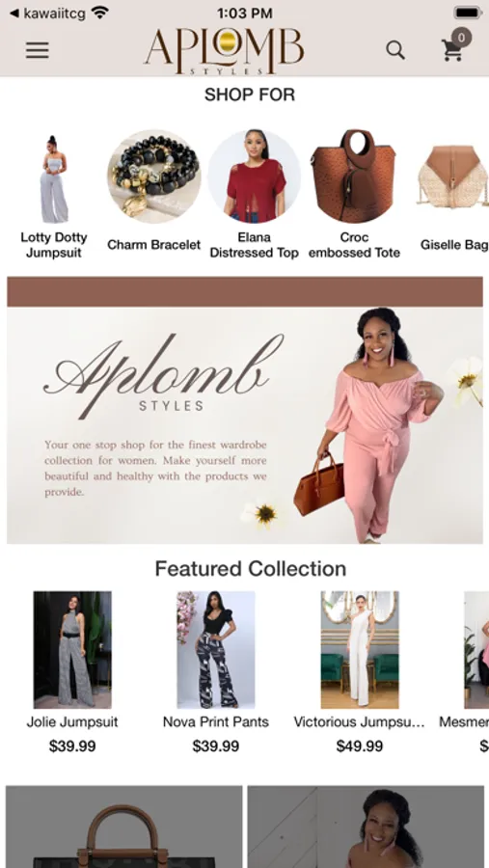View the Jolie Jumpsuit product photo
489x868 pixels.
click(72, 650)
